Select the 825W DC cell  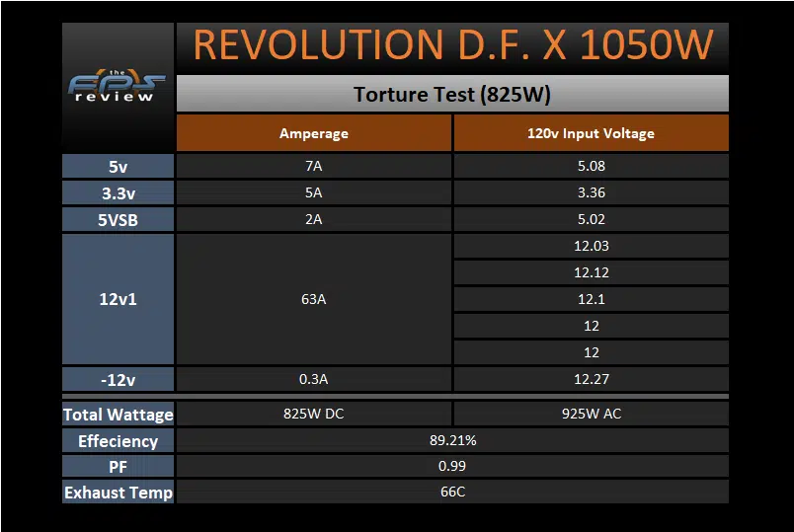click(313, 415)
